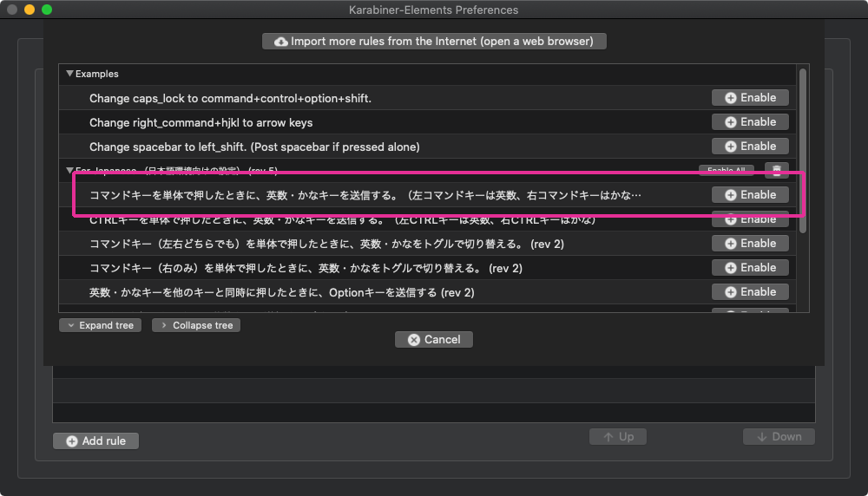Collapse the Examples group triangle

point(69,74)
